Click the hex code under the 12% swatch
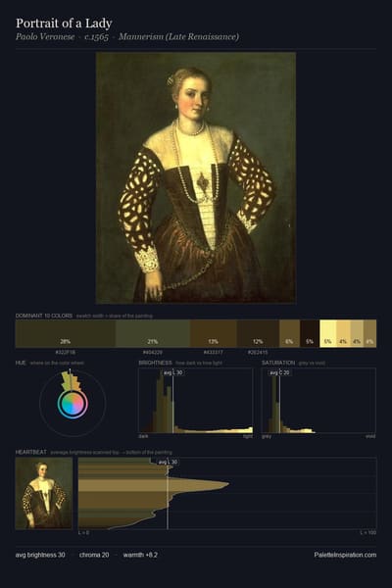Viewport: 392px width, 588px height. 258,353
